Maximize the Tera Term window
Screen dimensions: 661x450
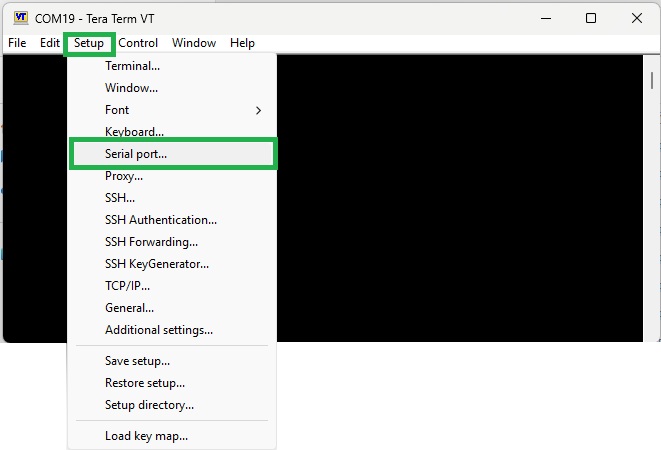[591, 18]
